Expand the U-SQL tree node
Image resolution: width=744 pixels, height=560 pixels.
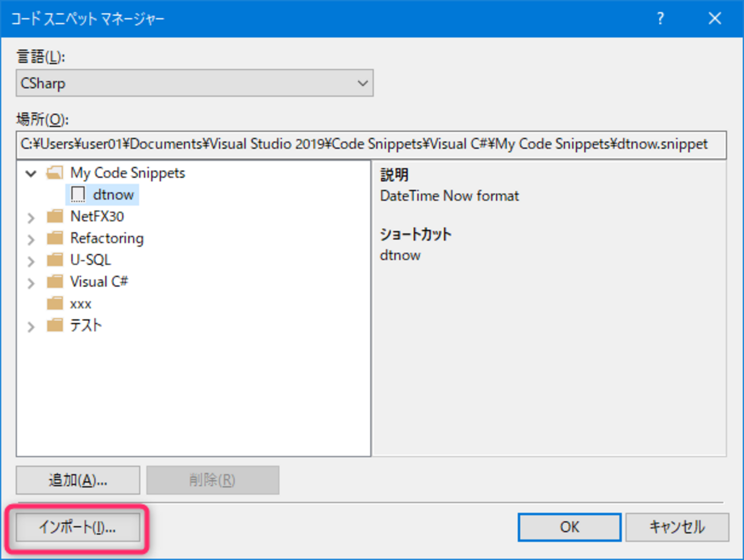coord(31,261)
